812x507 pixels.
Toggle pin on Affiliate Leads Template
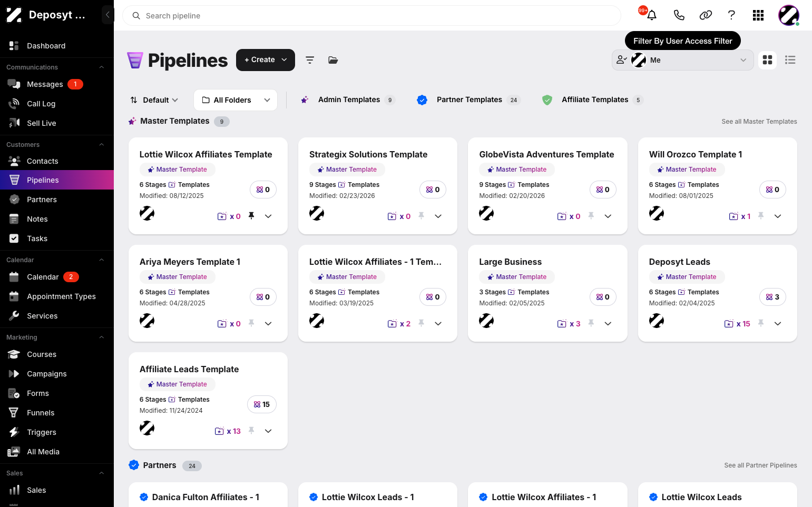251,431
